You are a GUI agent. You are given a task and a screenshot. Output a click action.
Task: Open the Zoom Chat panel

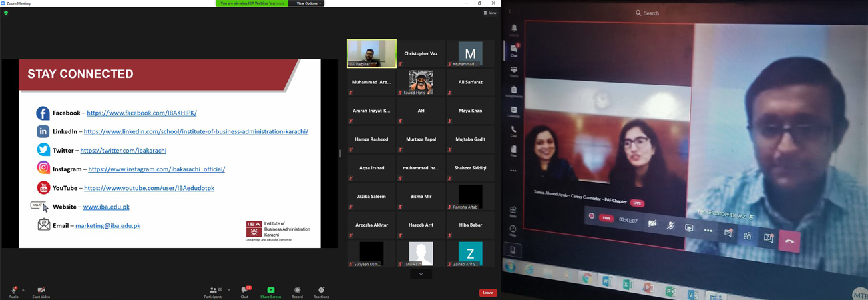pyautogui.click(x=244, y=291)
